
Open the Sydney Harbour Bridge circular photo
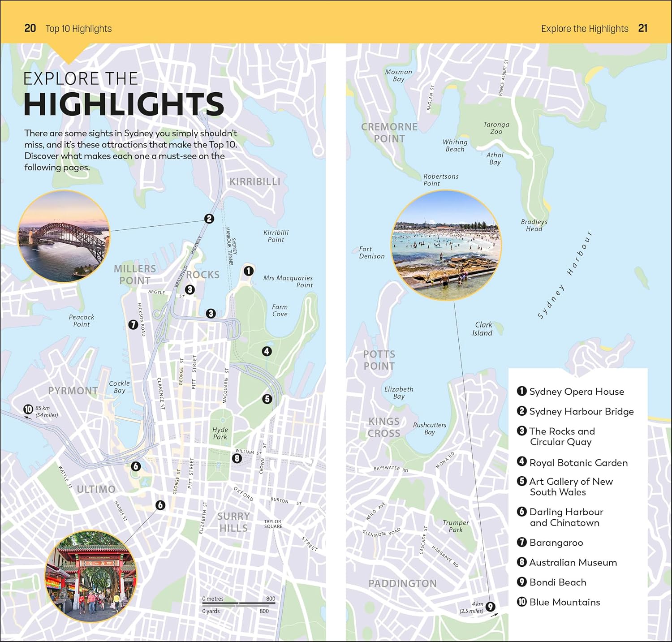tap(64, 236)
